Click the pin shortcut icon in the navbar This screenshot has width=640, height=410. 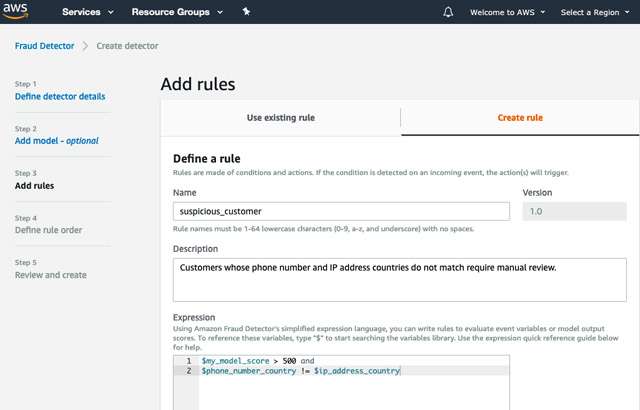pyautogui.click(x=247, y=12)
